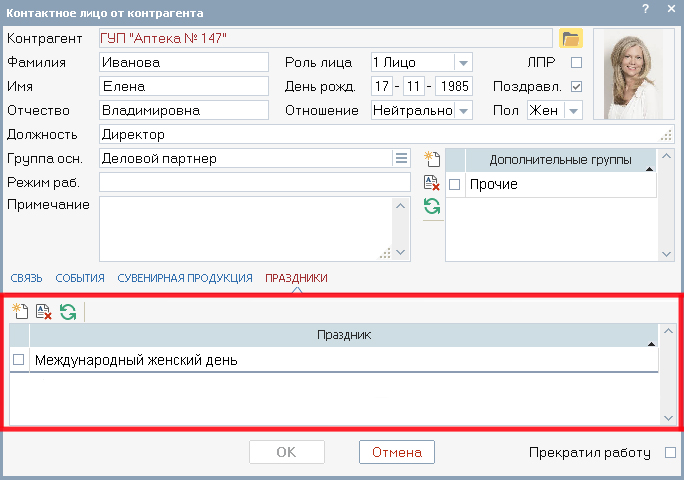Enable Прекратил работу checkbox
The height and width of the screenshot is (480, 684).
click(x=670, y=452)
